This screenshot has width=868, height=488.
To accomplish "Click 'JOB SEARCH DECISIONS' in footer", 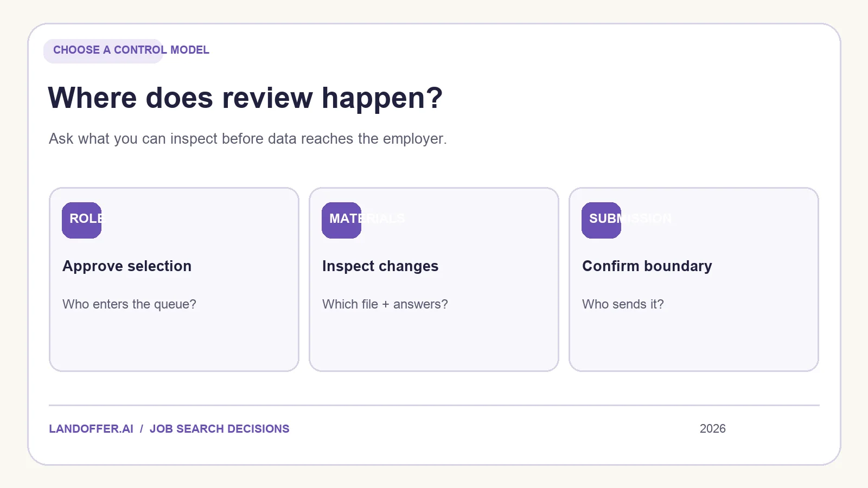I will coord(220,429).
